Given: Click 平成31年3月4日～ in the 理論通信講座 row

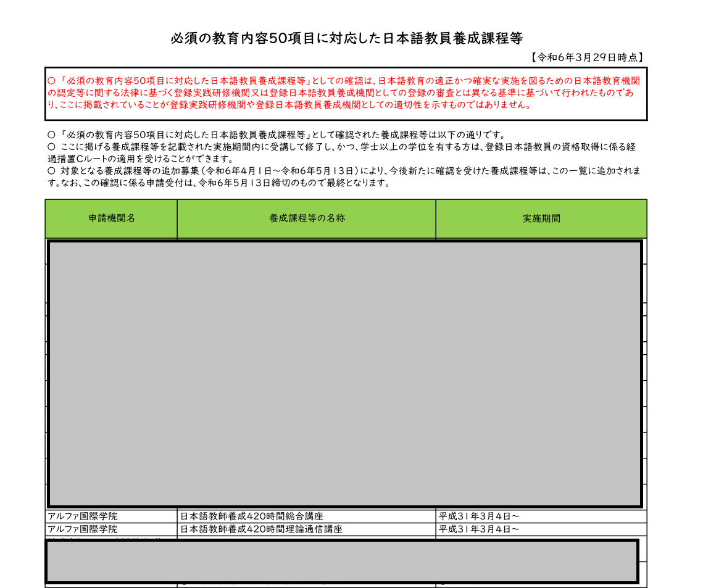Looking at the screenshot, I should point(479,529).
